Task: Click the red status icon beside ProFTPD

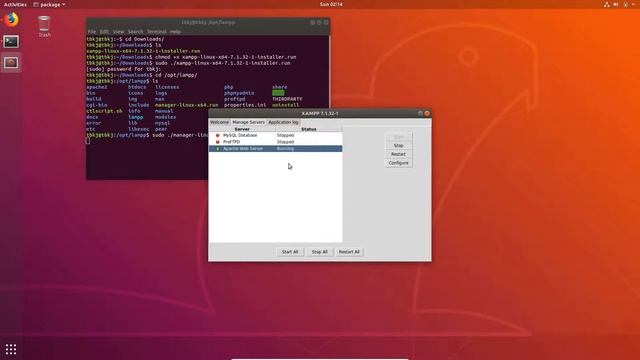Action: pos(218,142)
